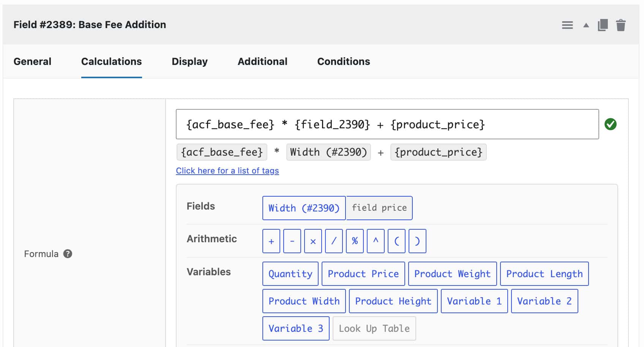Add the Product Length variable
The image size is (644, 347).
pyautogui.click(x=545, y=274)
